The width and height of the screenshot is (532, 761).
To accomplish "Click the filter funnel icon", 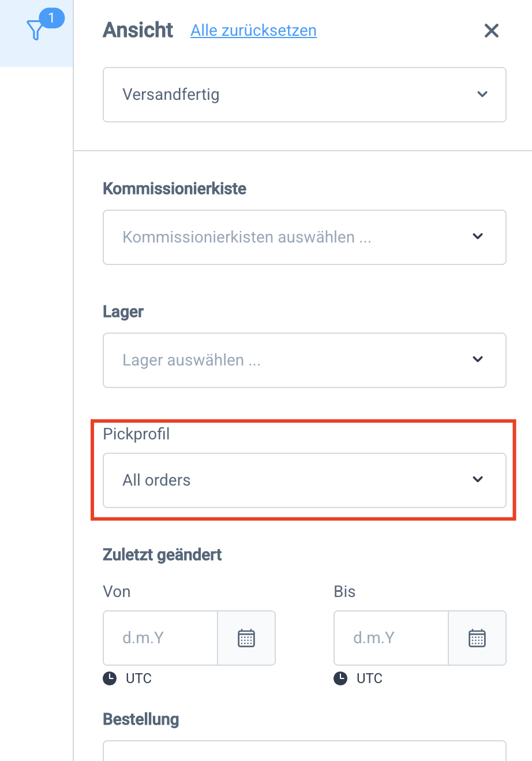I will coord(36,30).
